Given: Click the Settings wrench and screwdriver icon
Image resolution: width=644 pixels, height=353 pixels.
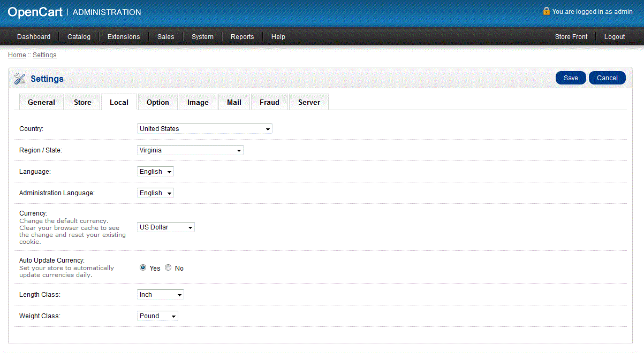Looking at the screenshot, I should coord(20,79).
